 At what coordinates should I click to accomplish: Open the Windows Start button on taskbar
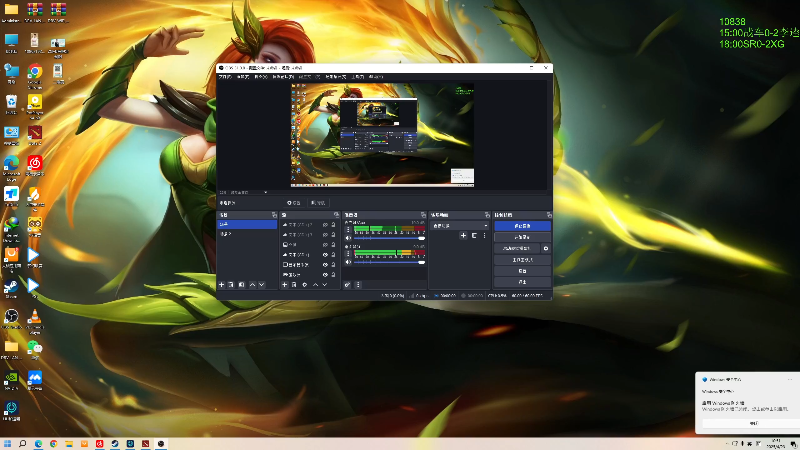[7, 444]
